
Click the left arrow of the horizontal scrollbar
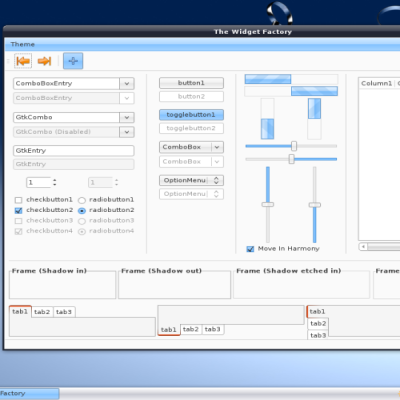coord(363,247)
